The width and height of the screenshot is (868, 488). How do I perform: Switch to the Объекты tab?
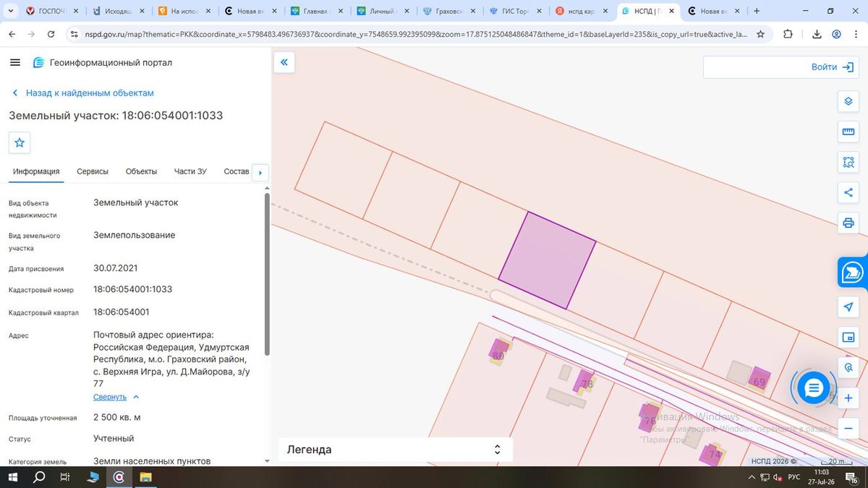click(141, 171)
